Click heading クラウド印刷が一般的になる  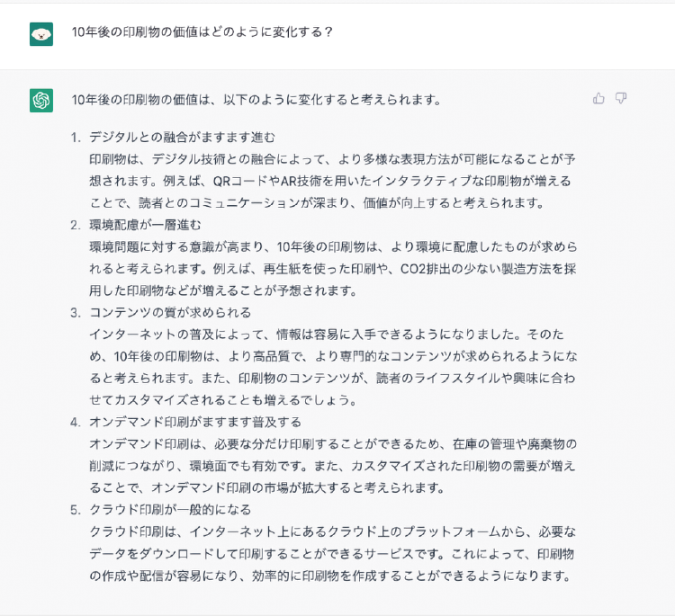coord(170,510)
